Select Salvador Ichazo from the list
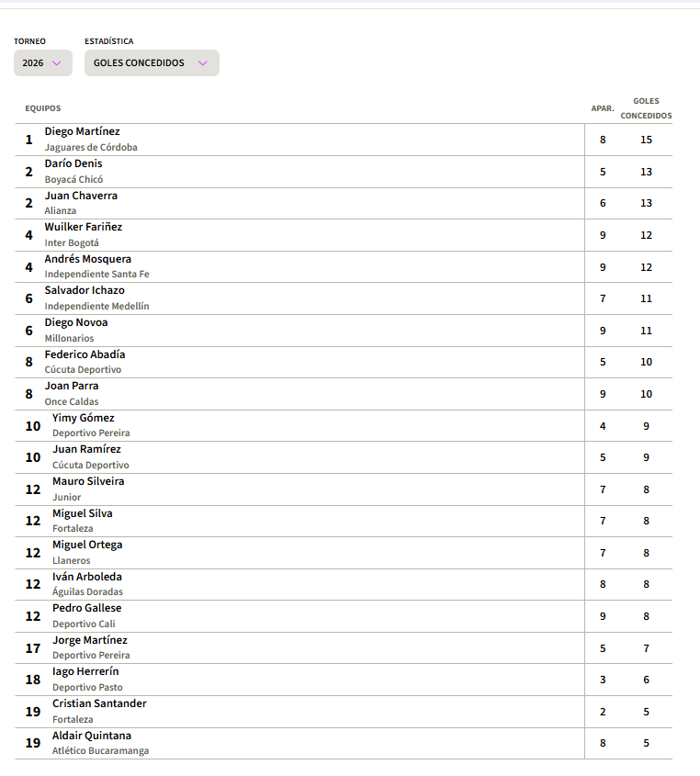This screenshot has width=700, height=776. [85, 290]
